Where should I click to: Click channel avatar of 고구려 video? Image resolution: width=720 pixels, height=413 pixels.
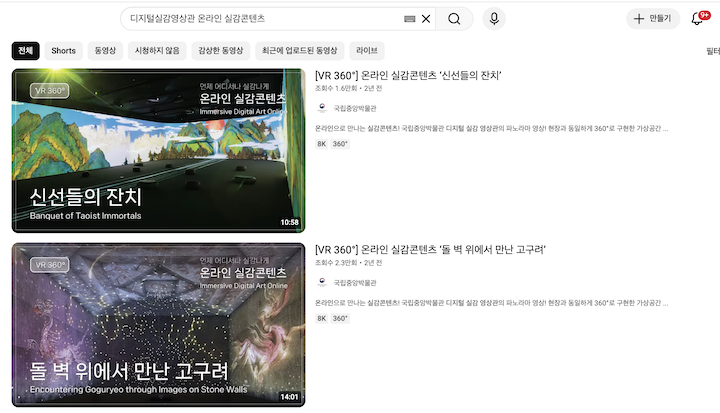(x=322, y=282)
